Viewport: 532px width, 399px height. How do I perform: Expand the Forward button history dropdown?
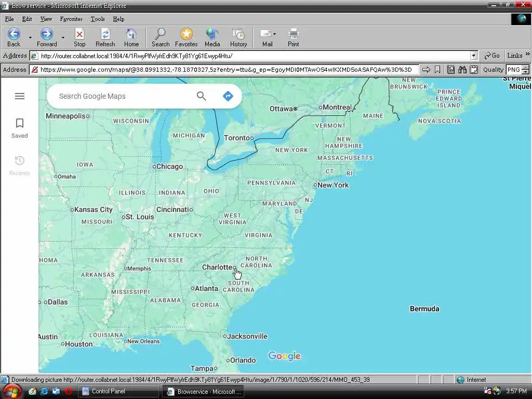click(63, 37)
